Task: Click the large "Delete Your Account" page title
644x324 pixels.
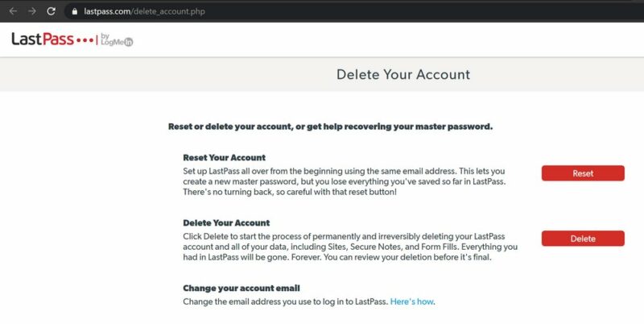Action: tap(402, 75)
